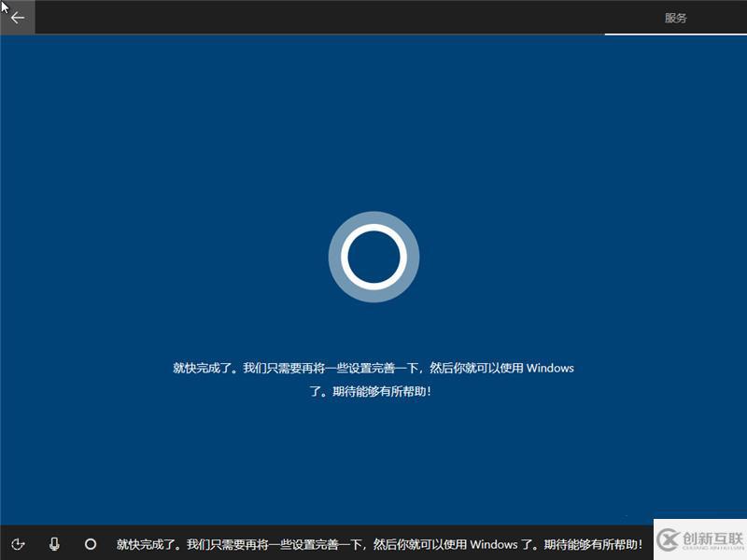Viewport: 747px width, 560px height.
Task: Click the small Cortana circle icon
Action: pos(91,544)
